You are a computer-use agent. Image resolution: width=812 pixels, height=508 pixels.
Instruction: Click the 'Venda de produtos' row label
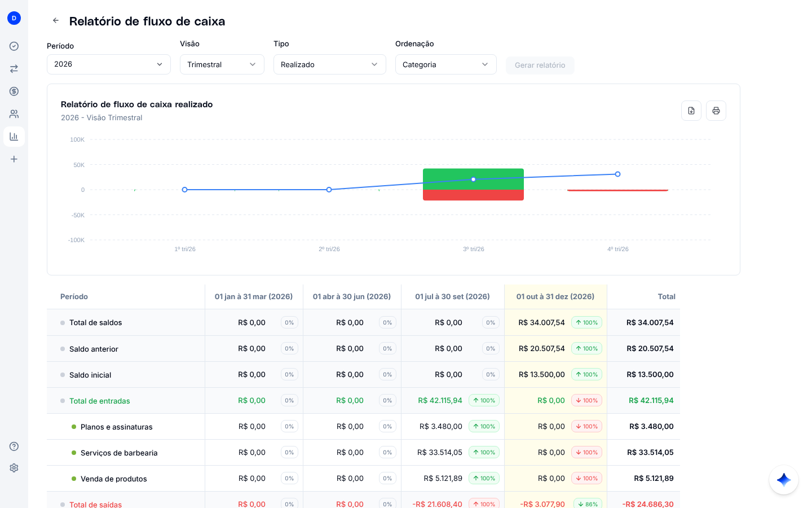tap(114, 479)
